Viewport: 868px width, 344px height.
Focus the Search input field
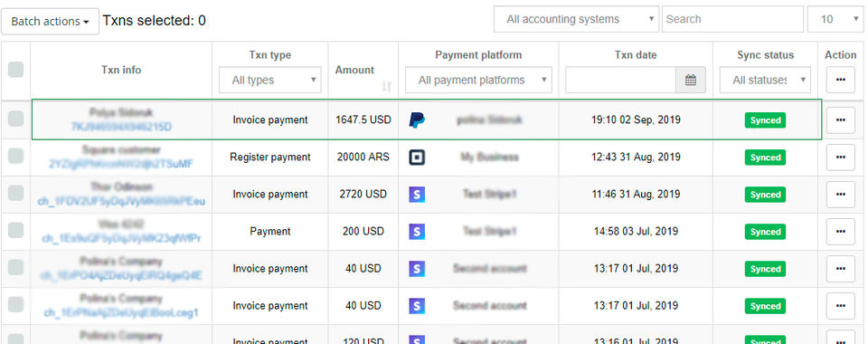pyautogui.click(x=732, y=19)
